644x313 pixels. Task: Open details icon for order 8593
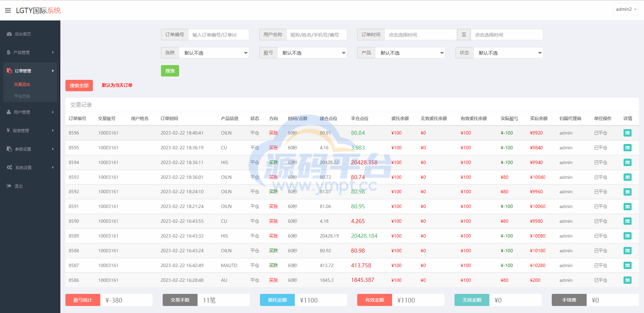pos(627,177)
